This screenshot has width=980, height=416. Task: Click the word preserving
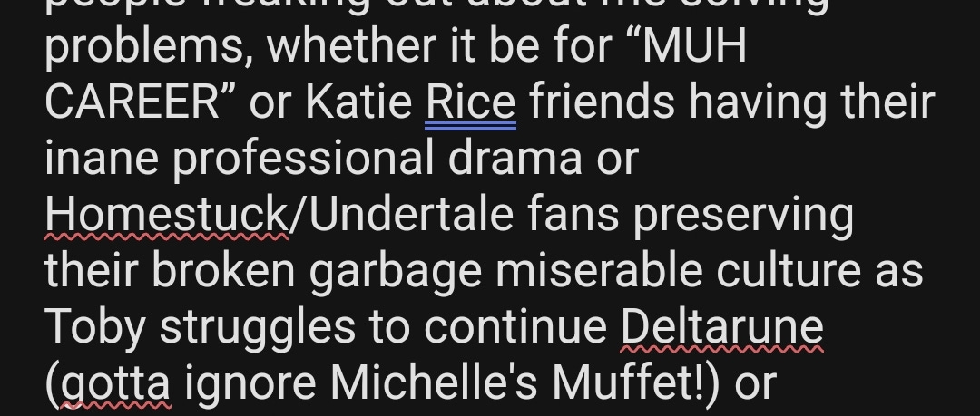click(744, 214)
